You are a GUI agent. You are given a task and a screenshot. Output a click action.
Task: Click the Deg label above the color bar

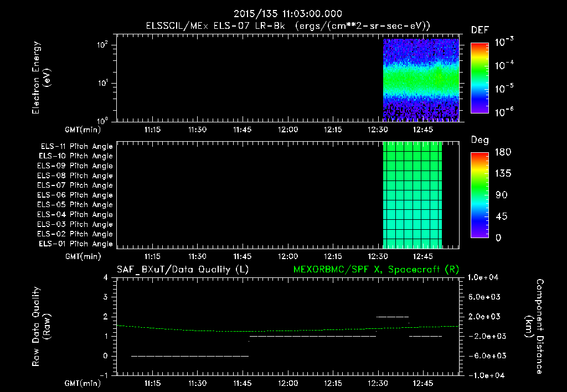click(480, 140)
